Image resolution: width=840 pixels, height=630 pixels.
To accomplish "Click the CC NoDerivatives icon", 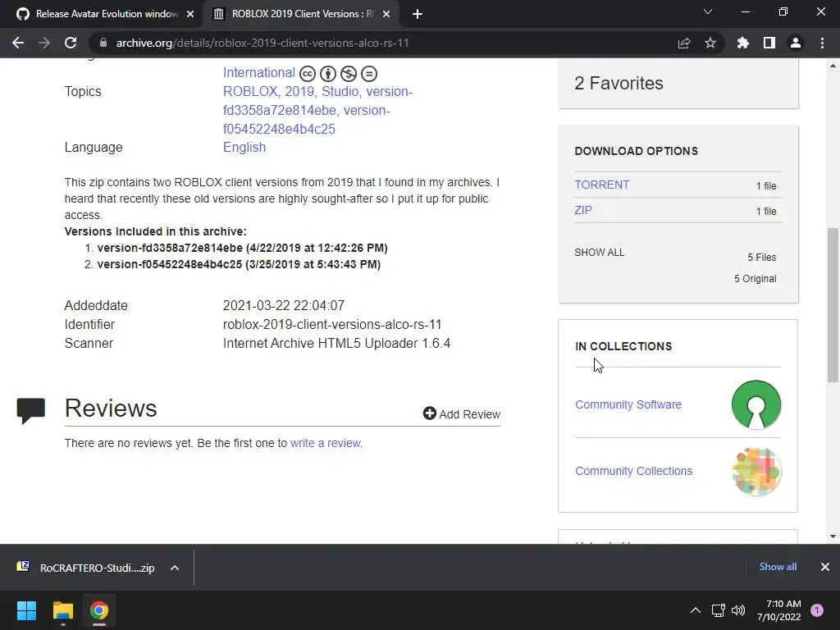I will tap(368, 73).
